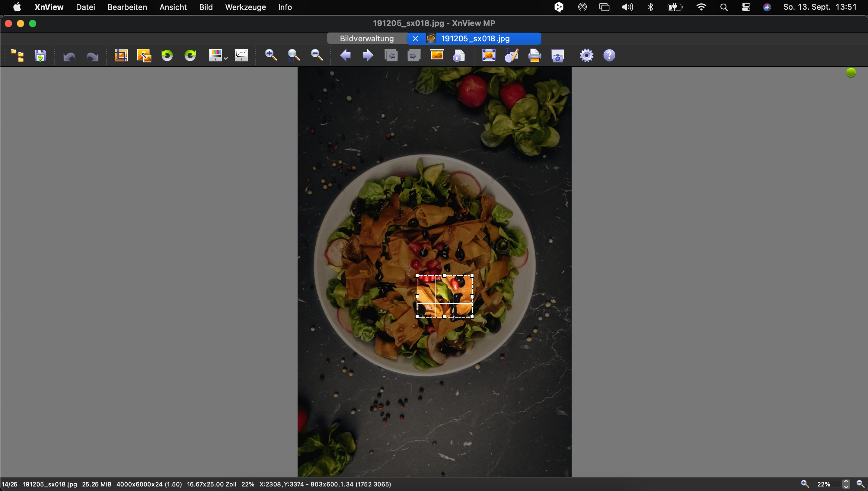Click the navigate next image button
This screenshot has height=491, width=868.
tap(368, 55)
